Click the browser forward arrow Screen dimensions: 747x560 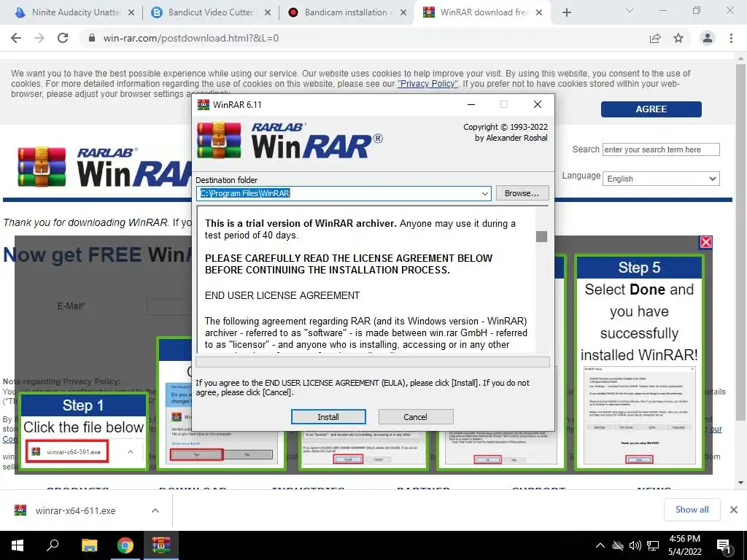tap(39, 38)
